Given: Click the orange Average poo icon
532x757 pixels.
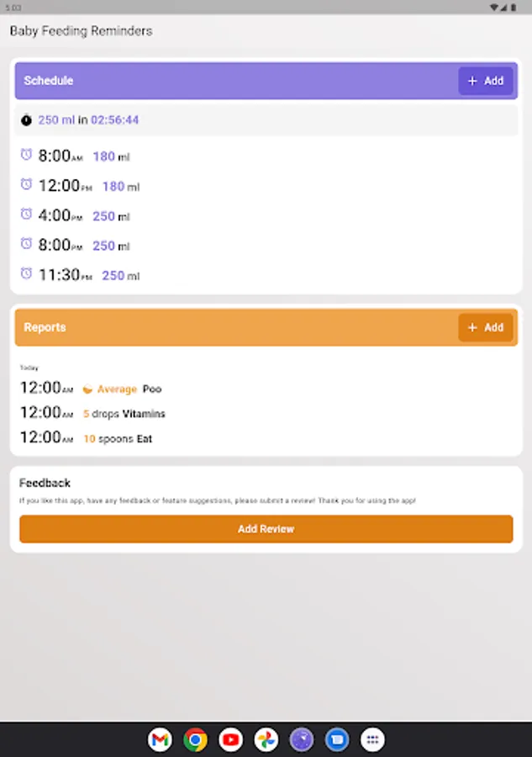Looking at the screenshot, I should point(87,389).
